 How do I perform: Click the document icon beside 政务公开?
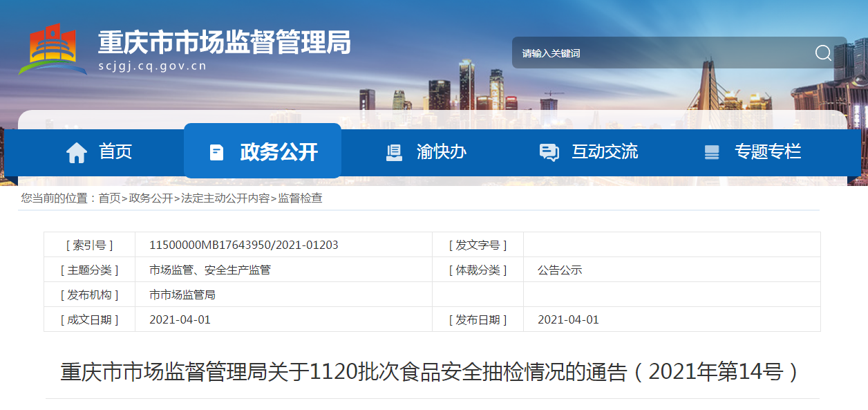tap(216, 152)
